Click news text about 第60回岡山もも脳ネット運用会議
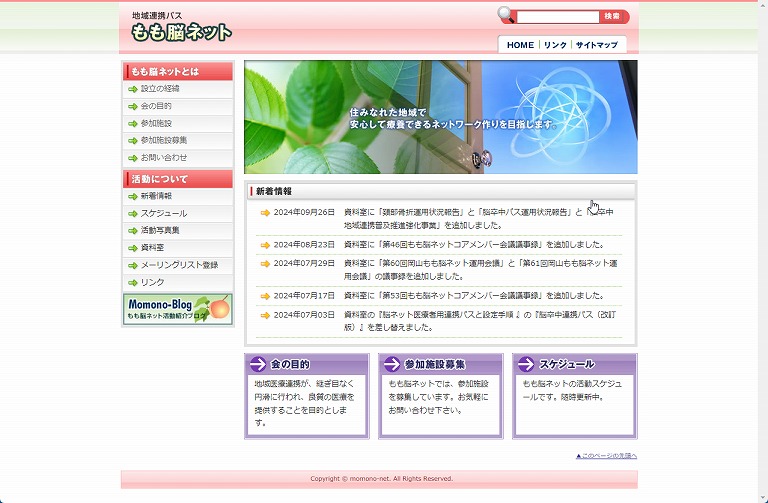 (x=481, y=270)
